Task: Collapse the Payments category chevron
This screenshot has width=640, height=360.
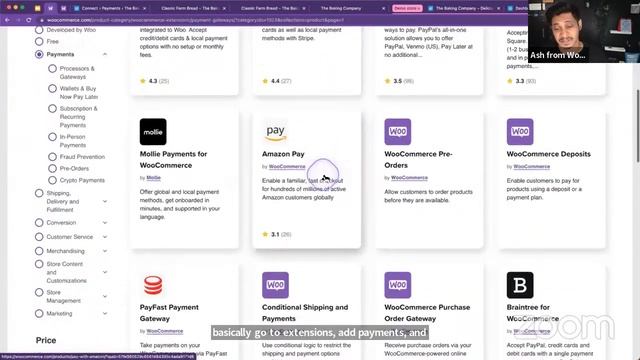Action: tap(105, 54)
